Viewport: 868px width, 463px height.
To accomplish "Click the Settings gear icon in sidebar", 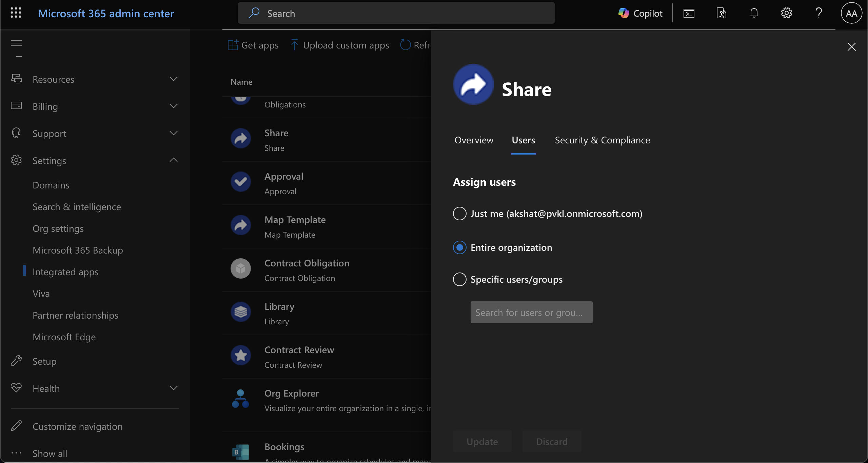I will coord(16,160).
